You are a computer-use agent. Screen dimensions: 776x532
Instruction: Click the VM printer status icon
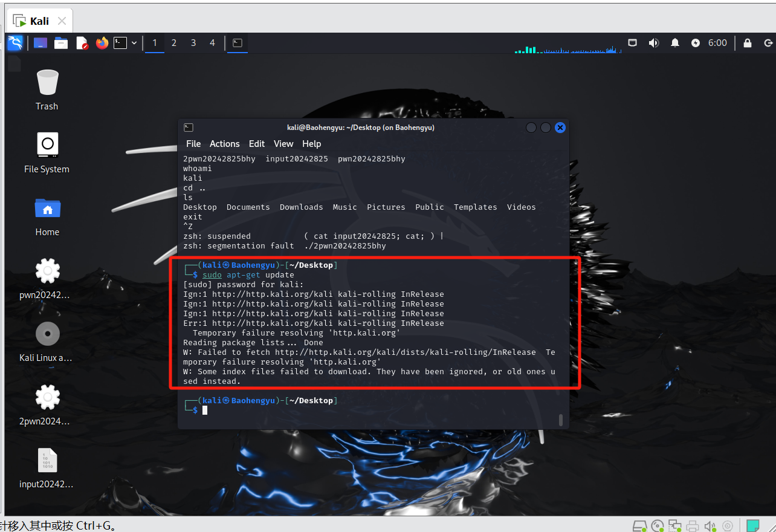coord(693,526)
